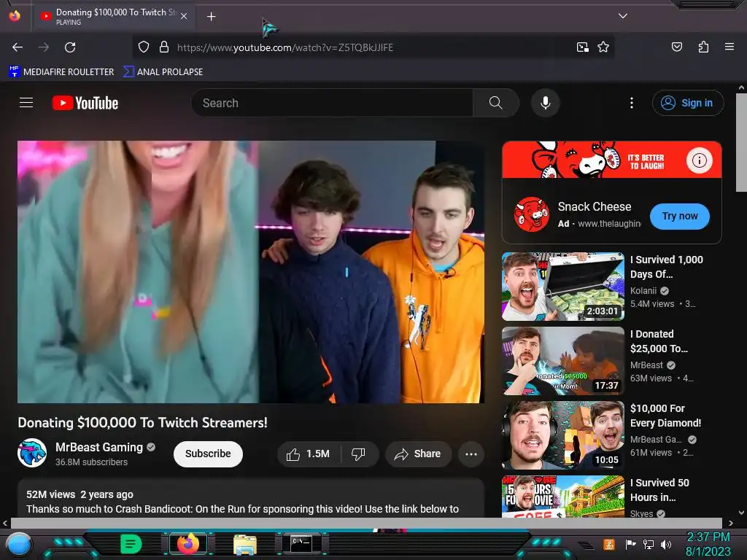Open the MEDIAFIRE ROULETTER bookmark
747x560 pixels.
[x=61, y=71]
